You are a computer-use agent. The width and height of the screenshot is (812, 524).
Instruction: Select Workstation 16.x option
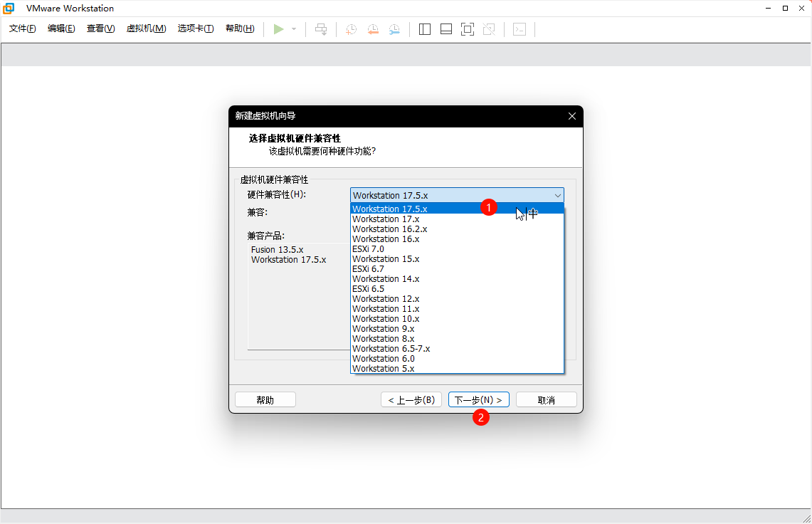[x=457, y=239]
